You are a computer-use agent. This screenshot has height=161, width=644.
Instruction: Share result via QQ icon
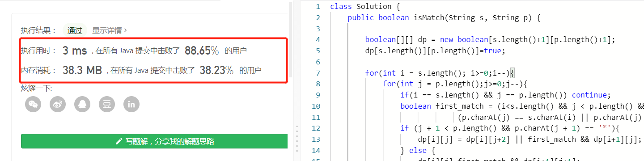click(82, 104)
